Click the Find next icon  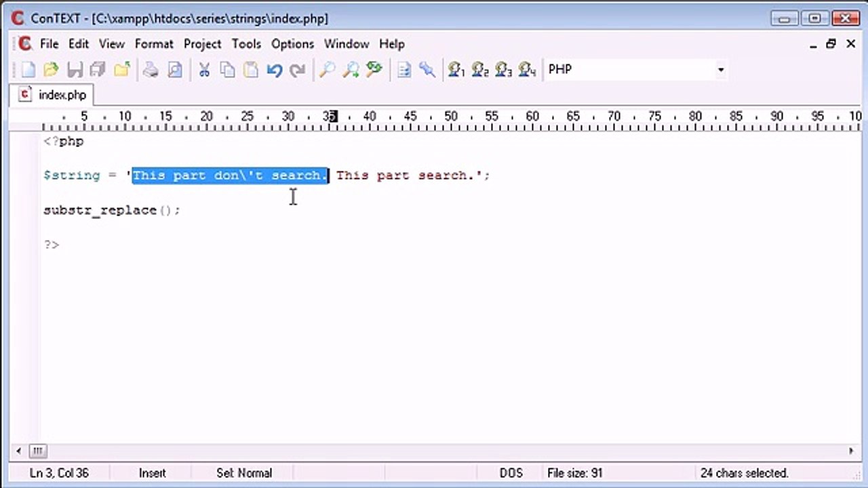pos(351,69)
